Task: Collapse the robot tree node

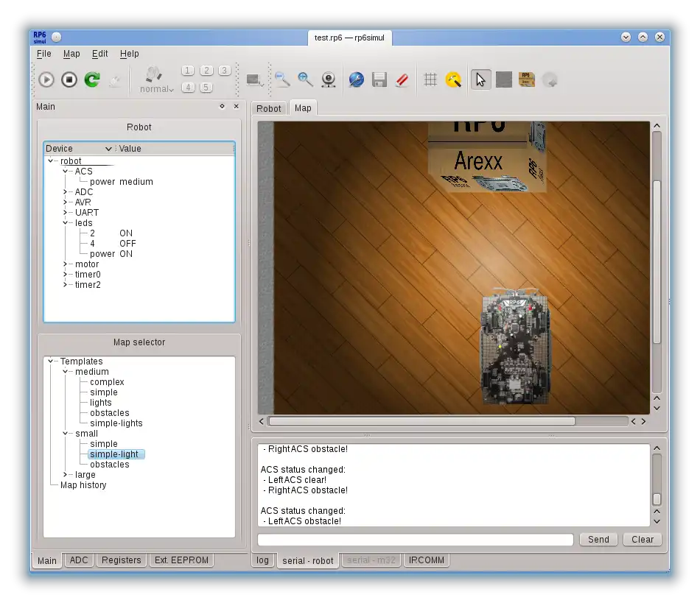Action: point(50,161)
